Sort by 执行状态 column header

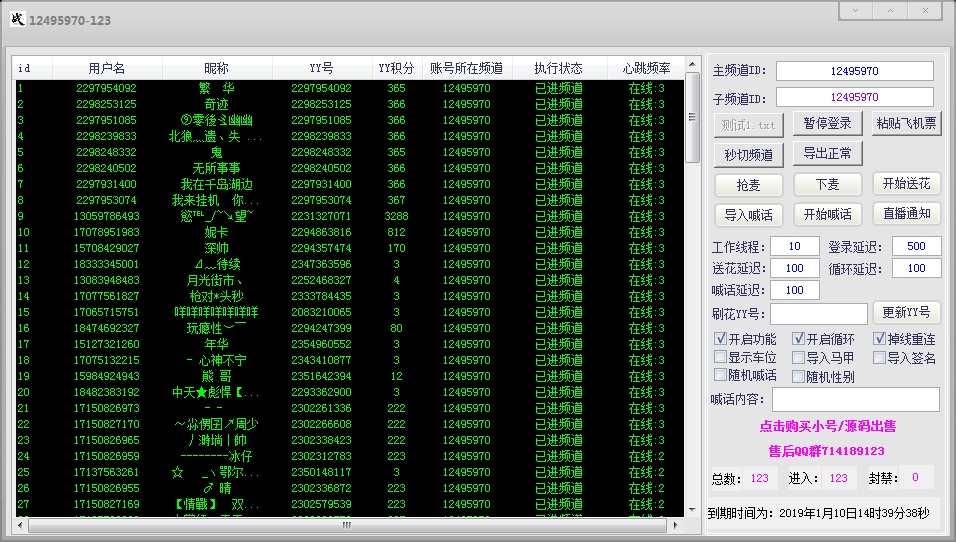pyautogui.click(x=559, y=68)
